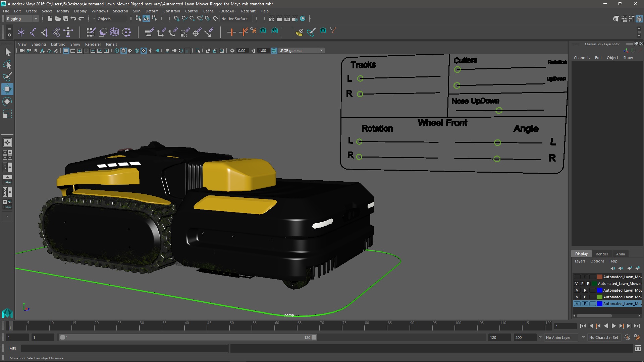Click the blue swatch of selected layer
644x362 pixels.
click(x=599, y=304)
